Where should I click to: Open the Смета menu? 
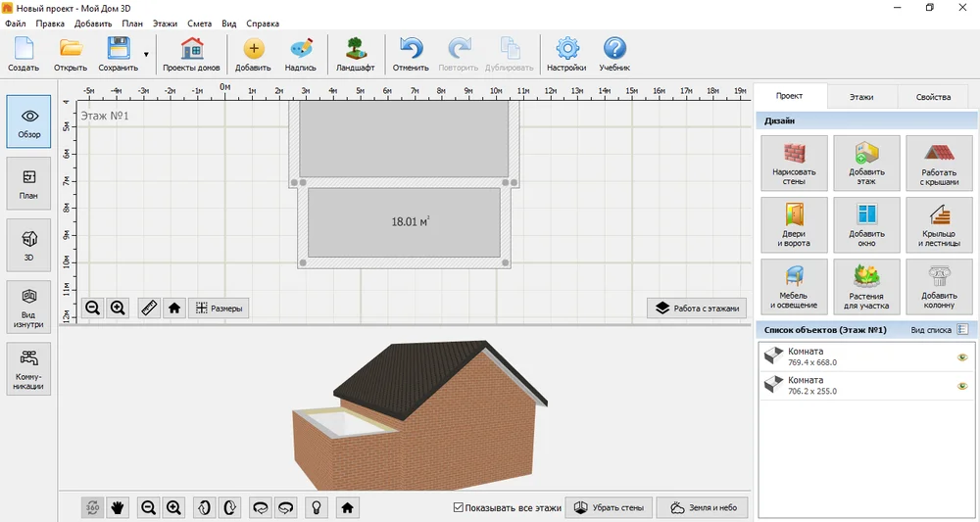199,24
